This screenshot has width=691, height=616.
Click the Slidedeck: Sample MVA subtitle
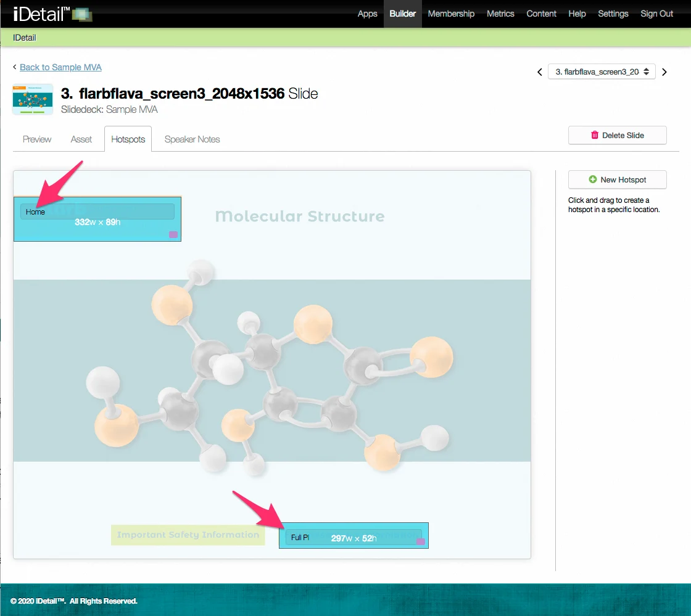(109, 109)
